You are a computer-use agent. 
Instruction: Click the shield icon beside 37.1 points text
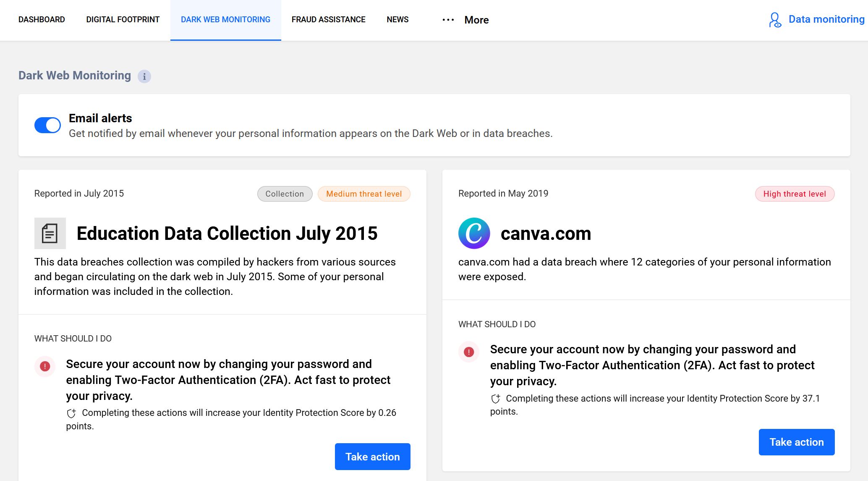click(496, 399)
